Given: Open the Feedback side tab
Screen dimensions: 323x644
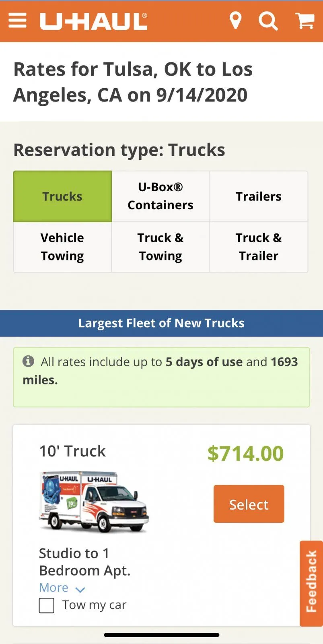Looking at the screenshot, I should (311, 583).
